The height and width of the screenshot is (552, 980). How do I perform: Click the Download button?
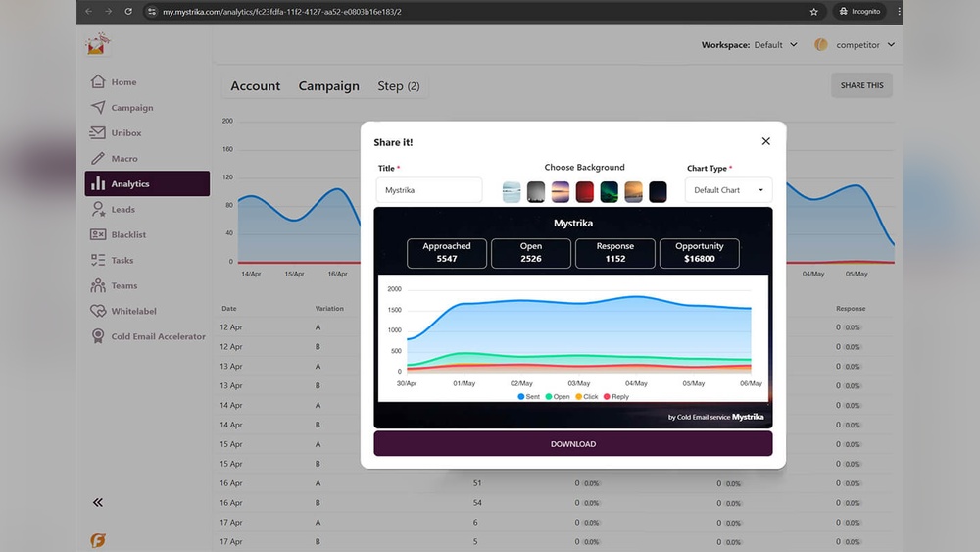pyautogui.click(x=572, y=444)
